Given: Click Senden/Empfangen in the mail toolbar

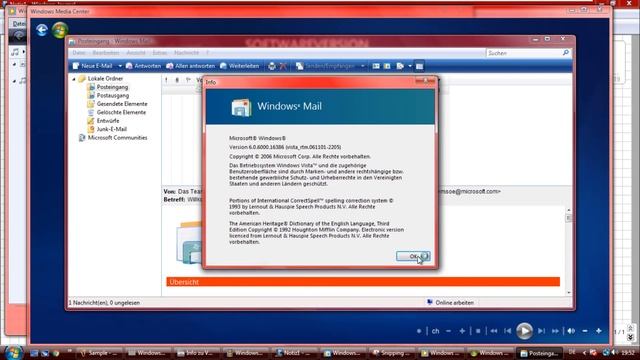Looking at the screenshot, I should [x=326, y=66].
